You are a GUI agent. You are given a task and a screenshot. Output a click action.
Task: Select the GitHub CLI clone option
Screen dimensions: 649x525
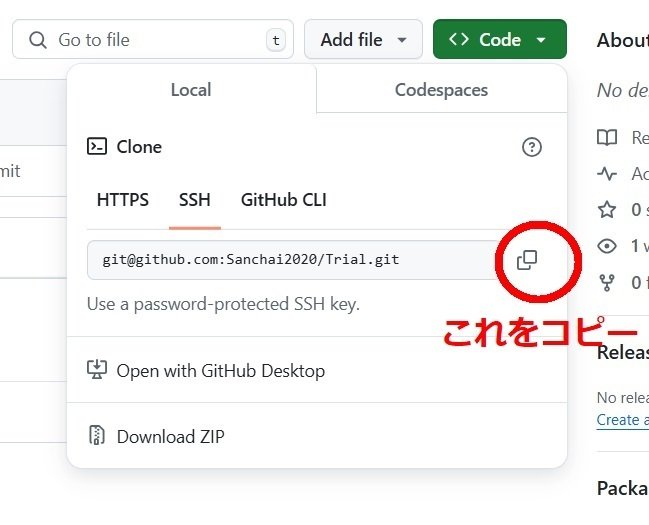284,200
